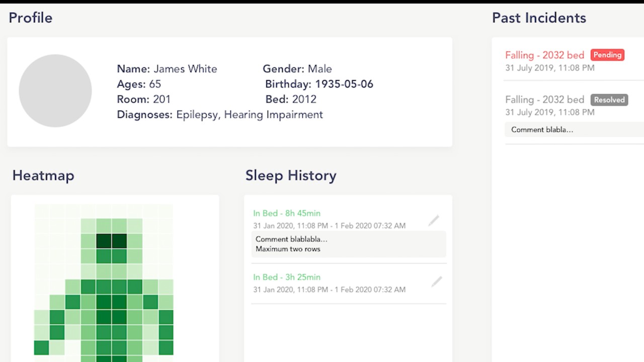This screenshot has width=644, height=362.
Task: Click the Diagnoses field with Epilepsy
Action: 220,115
